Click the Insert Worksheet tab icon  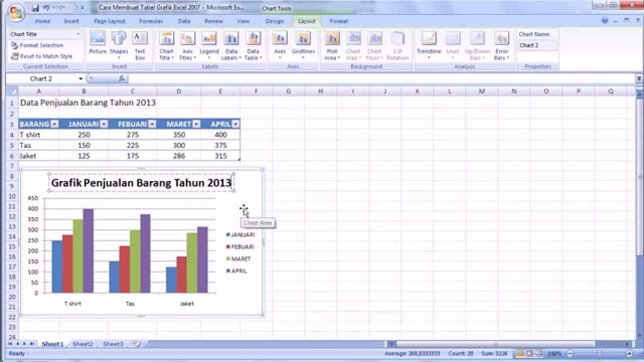[x=137, y=344]
